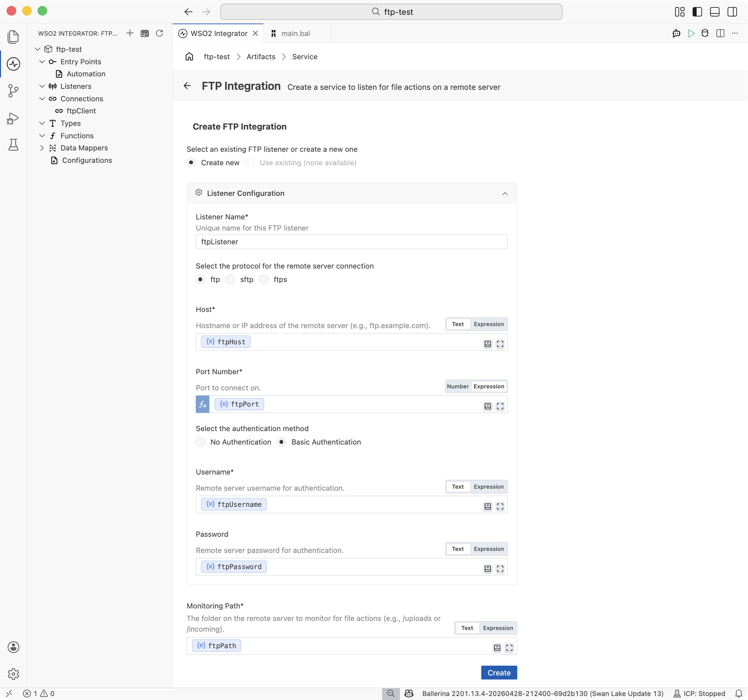
Task: Split the editor with the split icon
Action: [x=720, y=33]
